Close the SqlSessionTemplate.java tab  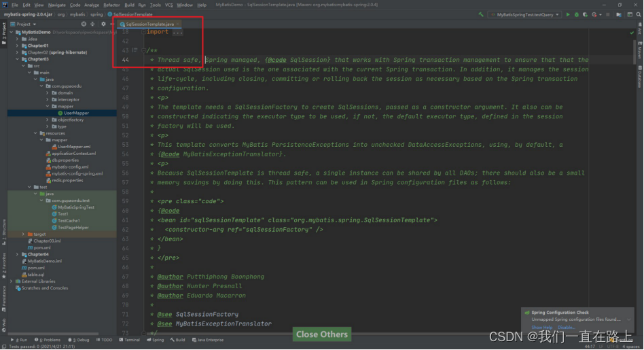tap(177, 24)
